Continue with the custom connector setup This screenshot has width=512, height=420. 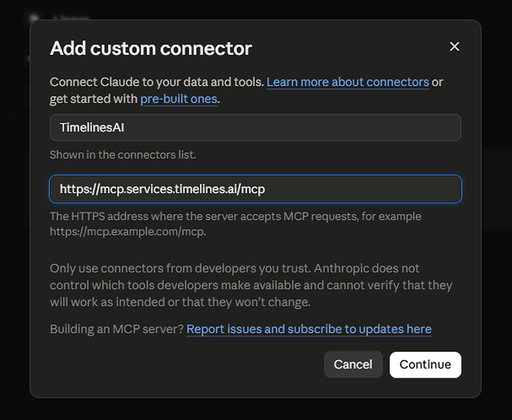[x=425, y=365]
